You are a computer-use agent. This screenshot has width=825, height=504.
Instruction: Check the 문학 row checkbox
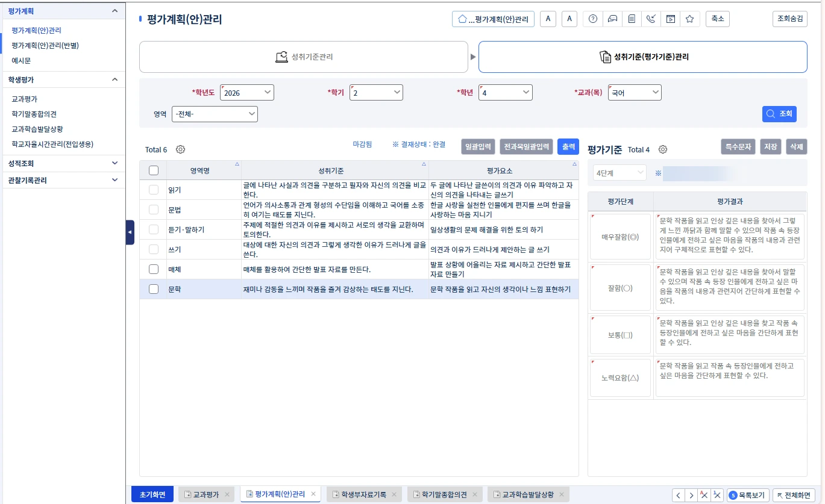(x=154, y=289)
